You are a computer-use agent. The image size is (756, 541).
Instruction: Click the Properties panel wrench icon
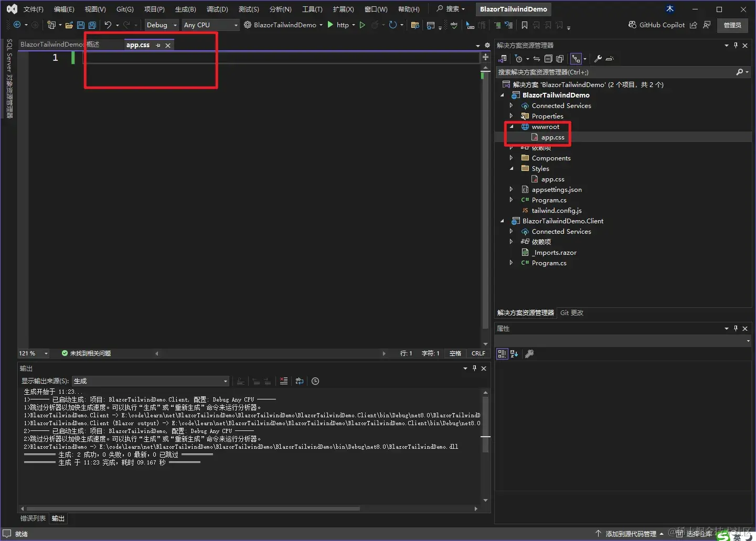[529, 354]
